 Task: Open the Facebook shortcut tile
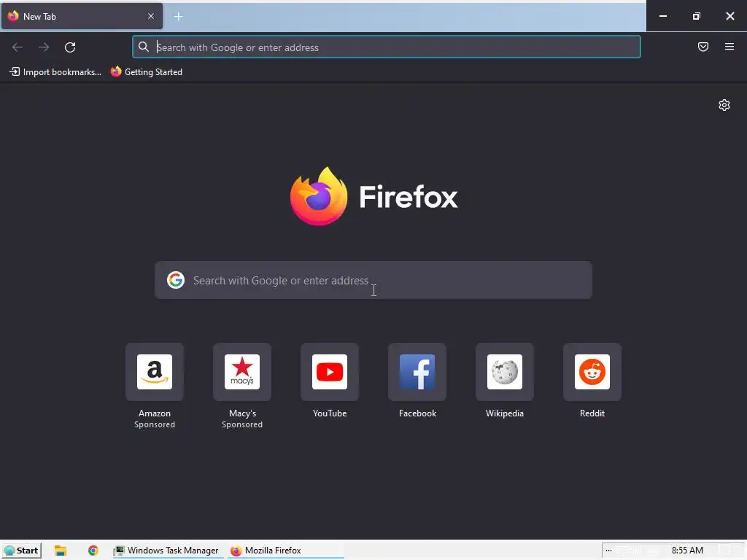click(417, 372)
